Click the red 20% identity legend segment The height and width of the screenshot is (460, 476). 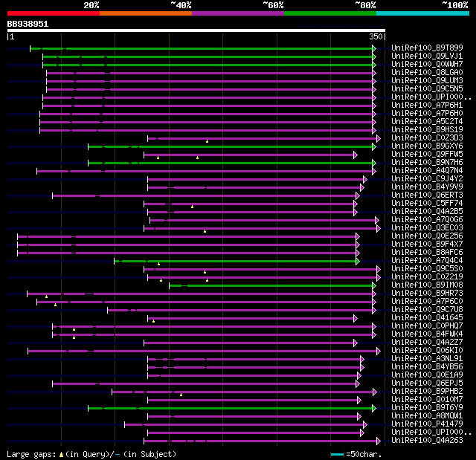click(54, 13)
